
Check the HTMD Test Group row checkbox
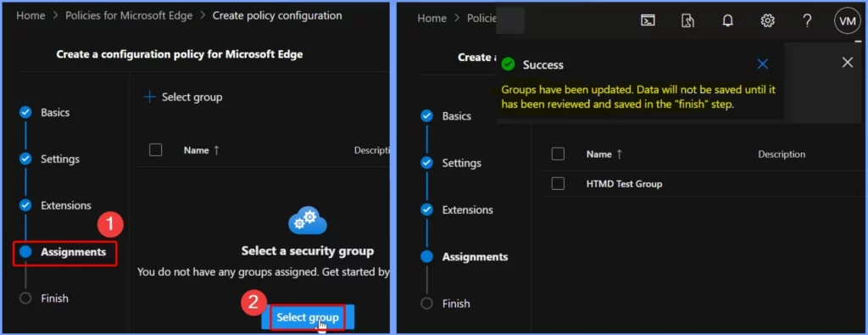558,183
